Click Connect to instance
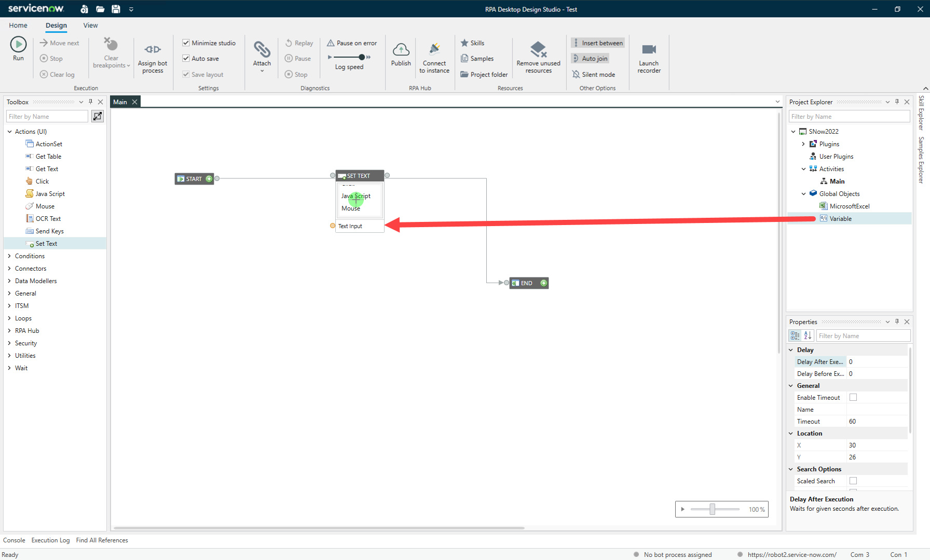930x560 pixels. 434,57
